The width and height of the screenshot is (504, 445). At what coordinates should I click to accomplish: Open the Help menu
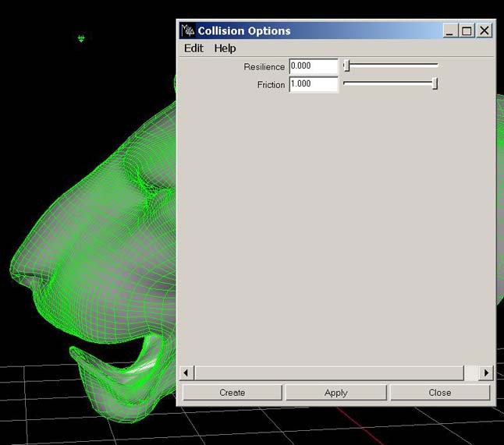pos(225,48)
